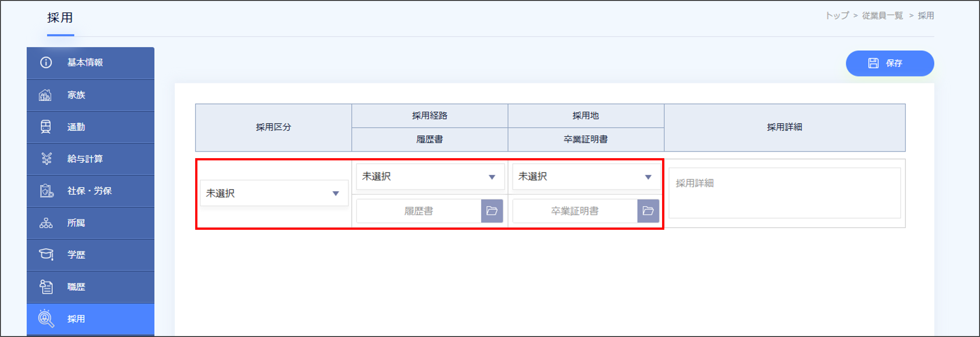
Task: Click the 学歴 graduation cap icon
Action: coord(46,254)
